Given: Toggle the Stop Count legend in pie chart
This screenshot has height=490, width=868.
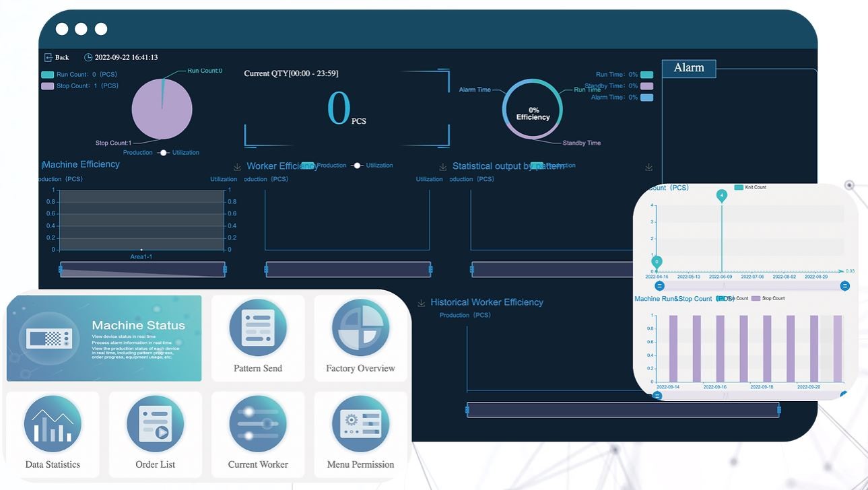Looking at the screenshot, I should pyautogui.click(x=48, y=86).
